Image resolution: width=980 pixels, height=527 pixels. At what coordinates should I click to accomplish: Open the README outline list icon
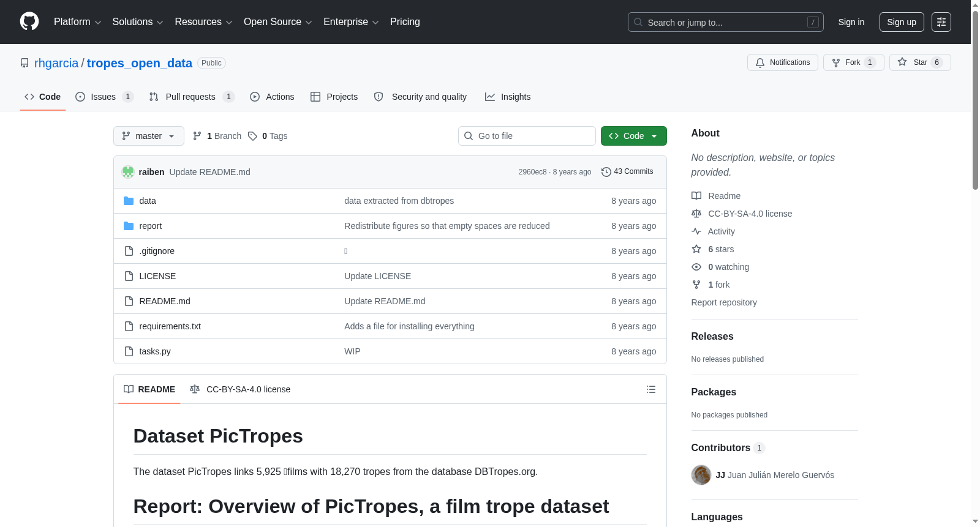tap(651, 389)
